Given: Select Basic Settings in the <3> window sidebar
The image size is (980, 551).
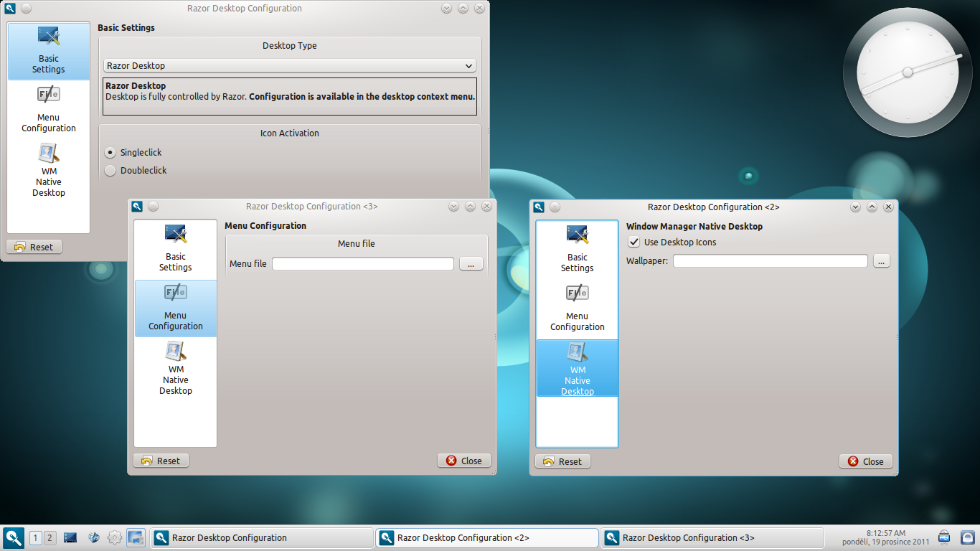Looking at the screenshot, I should pyautogui.click(x=176, y=249).
